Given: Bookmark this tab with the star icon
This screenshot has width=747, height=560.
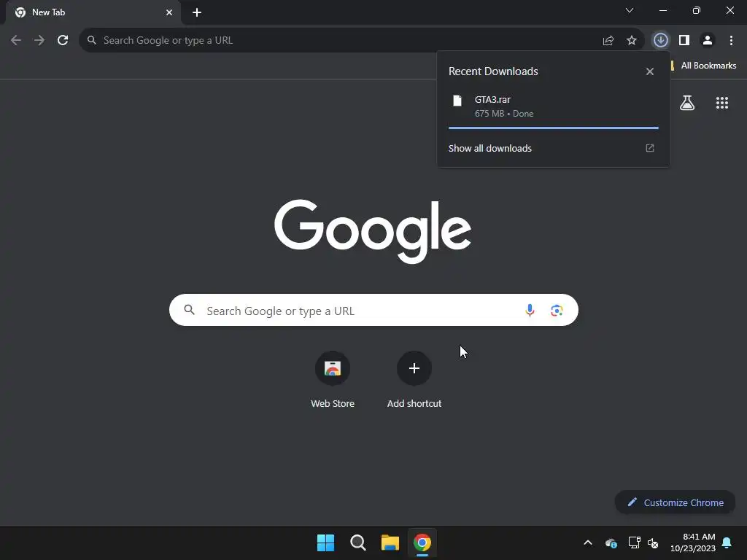Looking at the screenshot, I should click(632, 41).
